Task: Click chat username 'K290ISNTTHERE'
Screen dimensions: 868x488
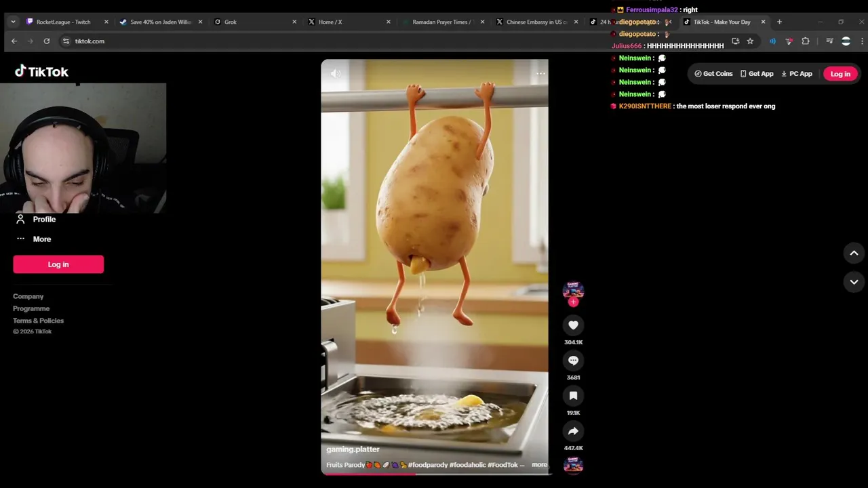Action: [x=645, y=106]
